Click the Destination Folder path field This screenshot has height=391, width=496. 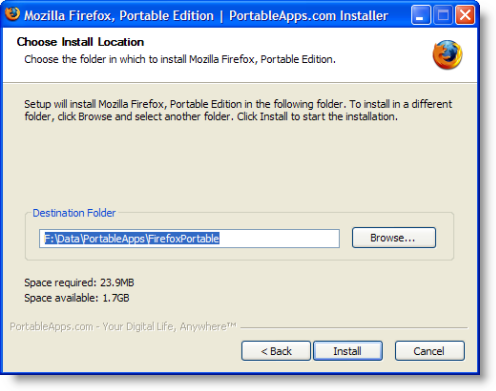point(189,238)
